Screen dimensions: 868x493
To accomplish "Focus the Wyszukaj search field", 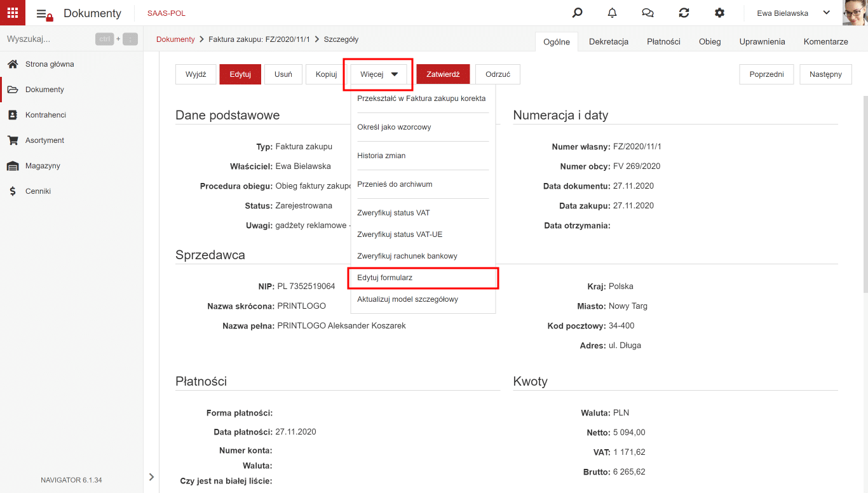I will click(x=48, y=39).
